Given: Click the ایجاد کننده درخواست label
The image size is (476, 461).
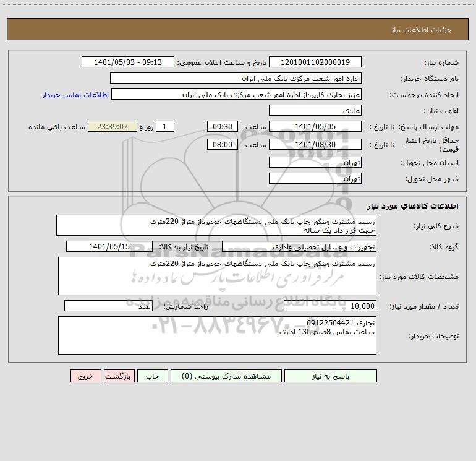Looking at the screenshot, I should click(424, 95).
